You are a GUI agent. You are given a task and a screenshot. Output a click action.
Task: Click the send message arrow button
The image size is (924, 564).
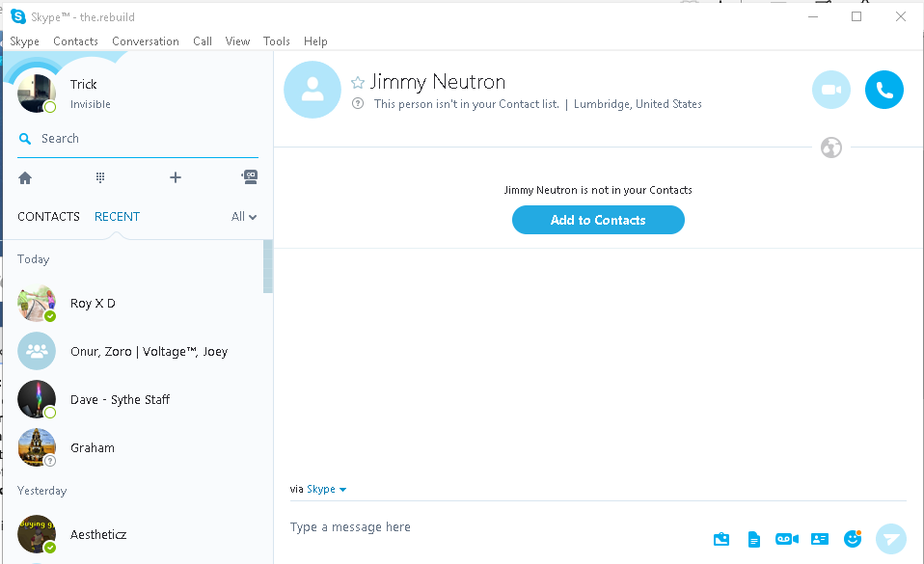[x=890, y=539]
